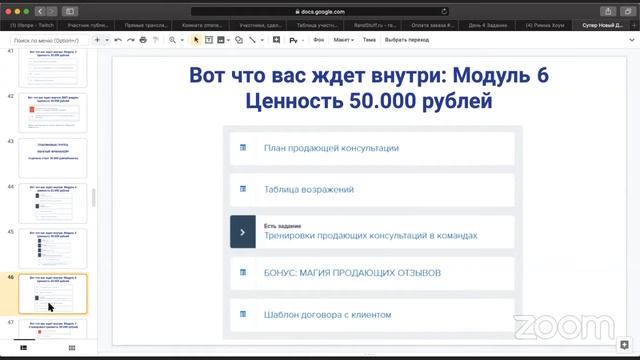This screenshot has width=640, height=360.
Task: Click 'Таблица возражений' row
Action: click(x=372, y=189)
